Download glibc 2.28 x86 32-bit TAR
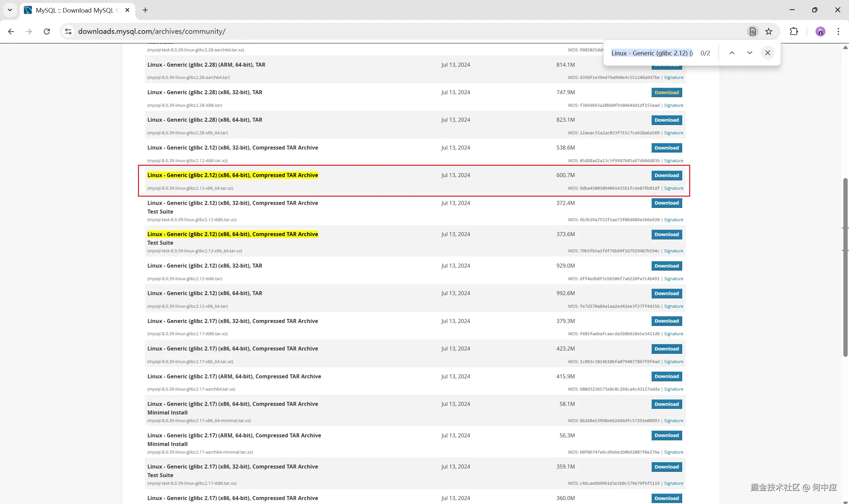This screenshot has height=504, width=849. click(x=666, y=93)
